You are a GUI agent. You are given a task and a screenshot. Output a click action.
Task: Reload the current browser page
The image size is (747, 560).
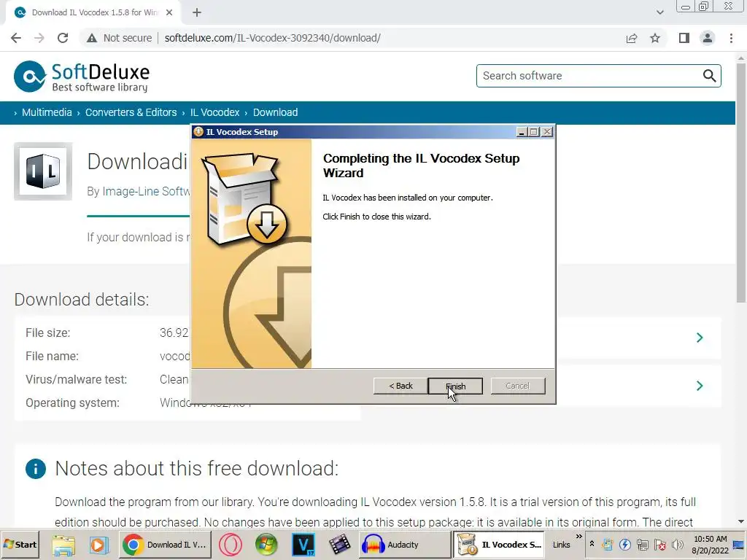pyautogui.click(x=63, y=38)
